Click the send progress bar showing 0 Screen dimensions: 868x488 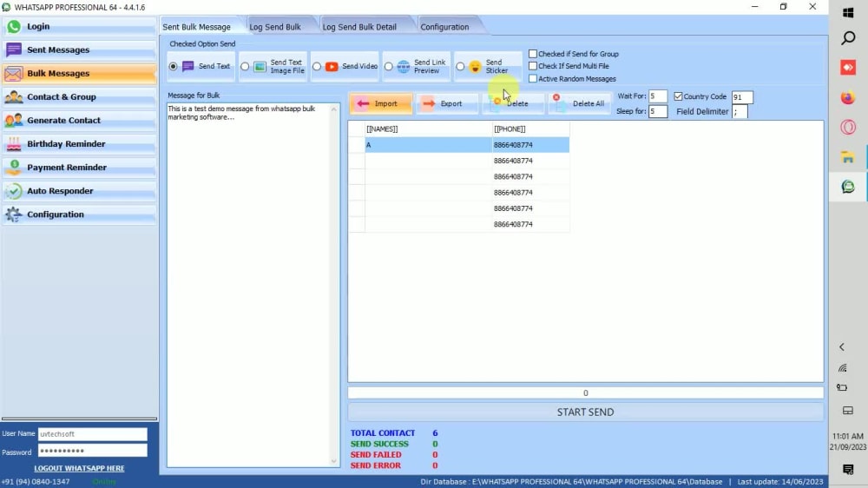[x=585, y=393]
